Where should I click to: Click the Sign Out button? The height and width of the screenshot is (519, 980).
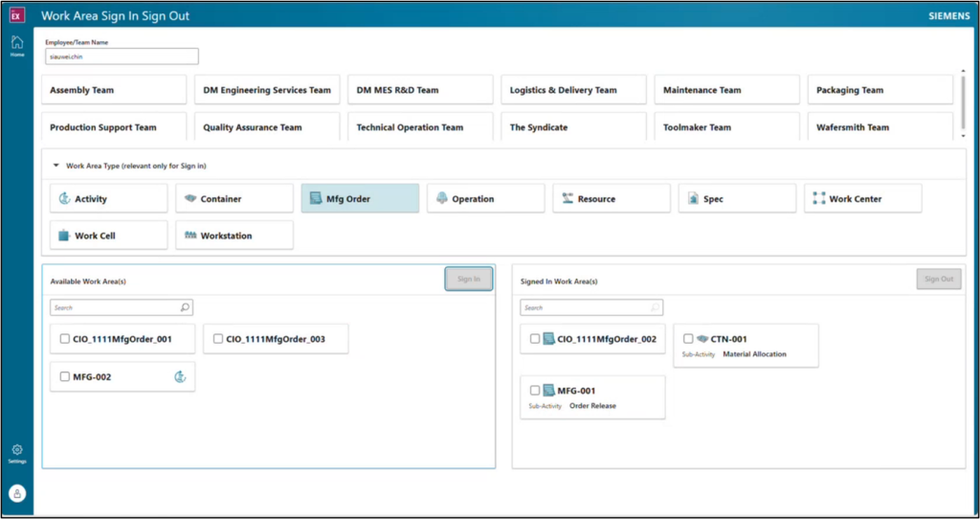pyautogui.click(x=939, y=279)
